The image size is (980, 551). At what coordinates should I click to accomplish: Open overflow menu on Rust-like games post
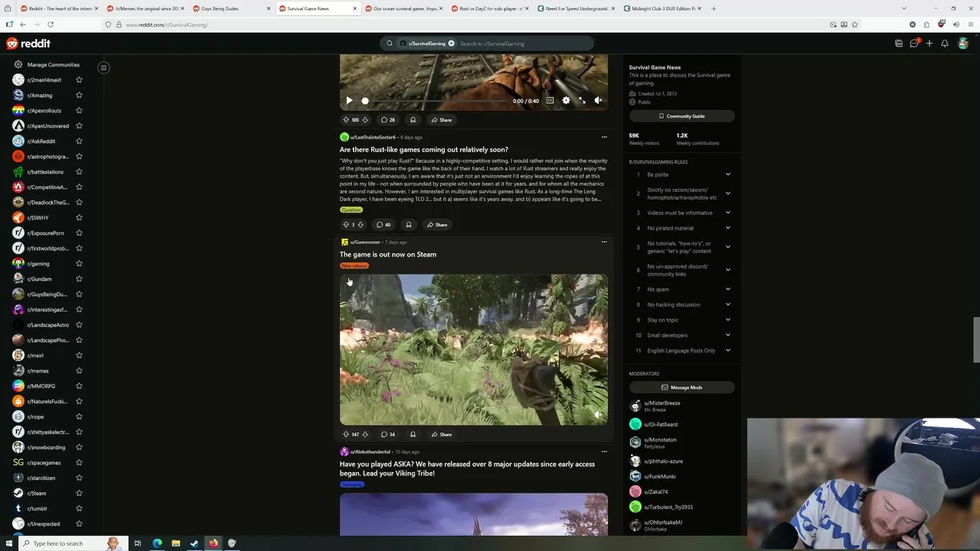(x=604, y=137)
